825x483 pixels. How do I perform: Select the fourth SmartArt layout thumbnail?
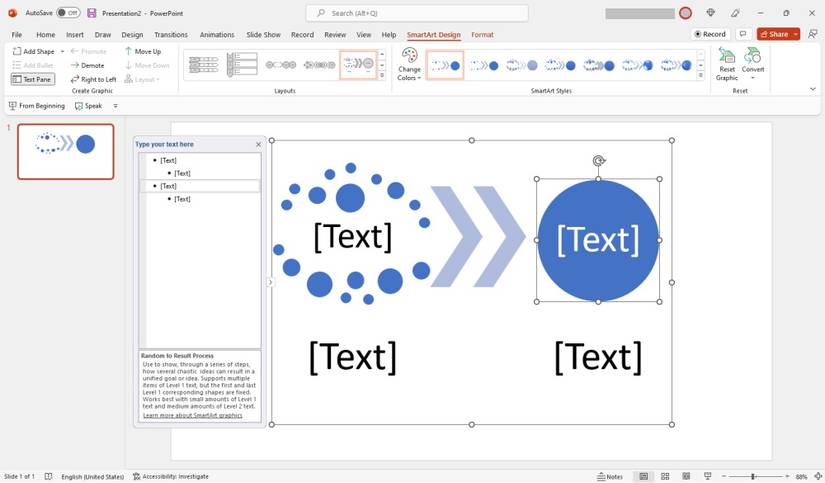point(319,65)
